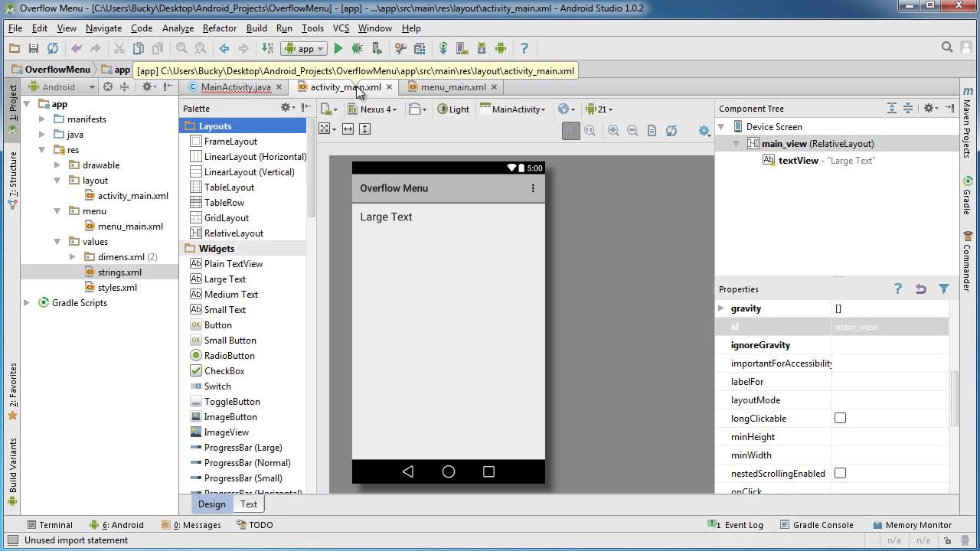Click the Properties restore default arrow icon
Screen dimensions: 980x551
(921, 289)
